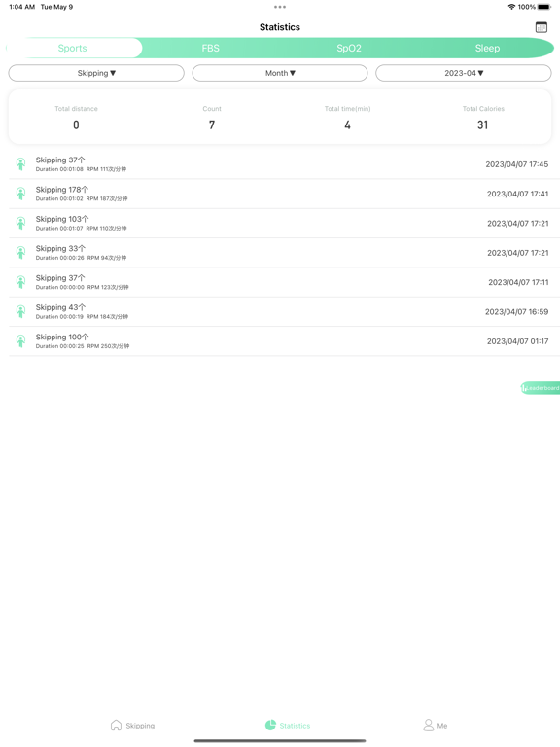Select the timestamp 2023/04/07 01:17

click(517, 341)
